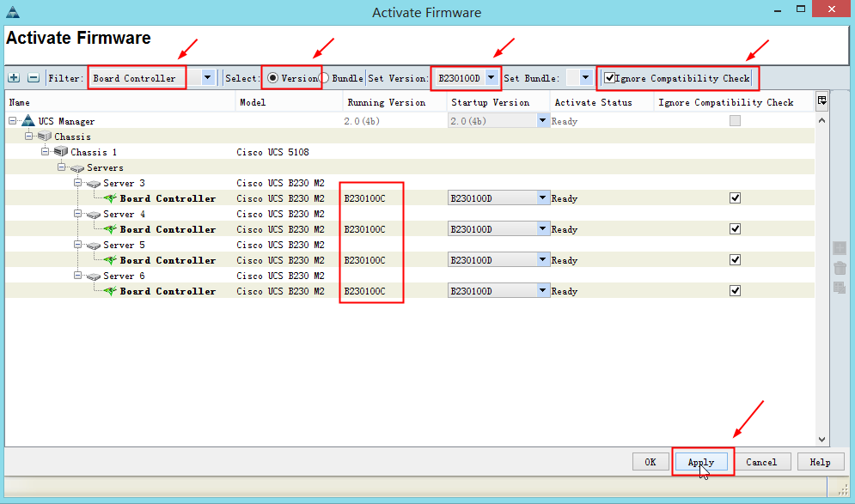Collapse the Server 5 node

coord(77,245)
